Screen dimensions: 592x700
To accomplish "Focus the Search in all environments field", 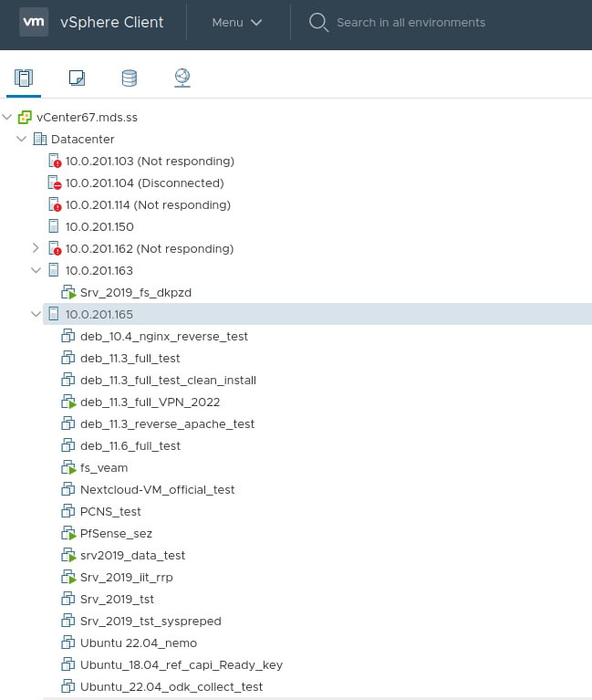I will tap(410, 22).
